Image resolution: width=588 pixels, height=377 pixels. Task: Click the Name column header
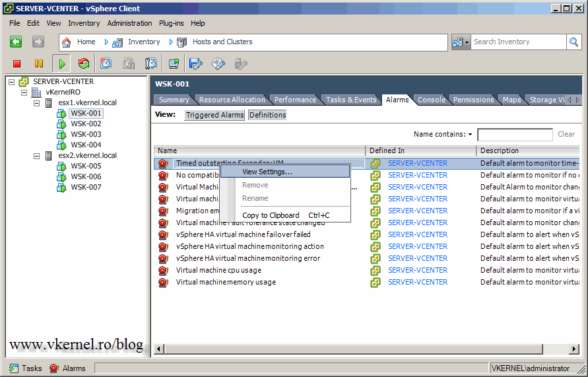click(259, 151)
